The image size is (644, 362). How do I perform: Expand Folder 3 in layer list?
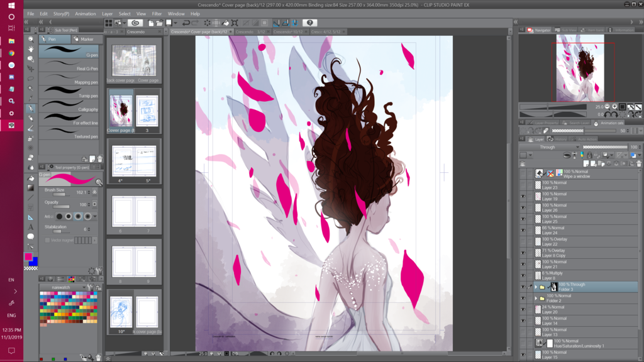(536, 287)
